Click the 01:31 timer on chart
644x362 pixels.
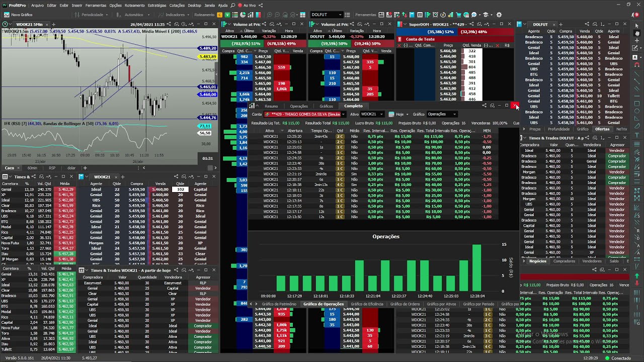208,158
